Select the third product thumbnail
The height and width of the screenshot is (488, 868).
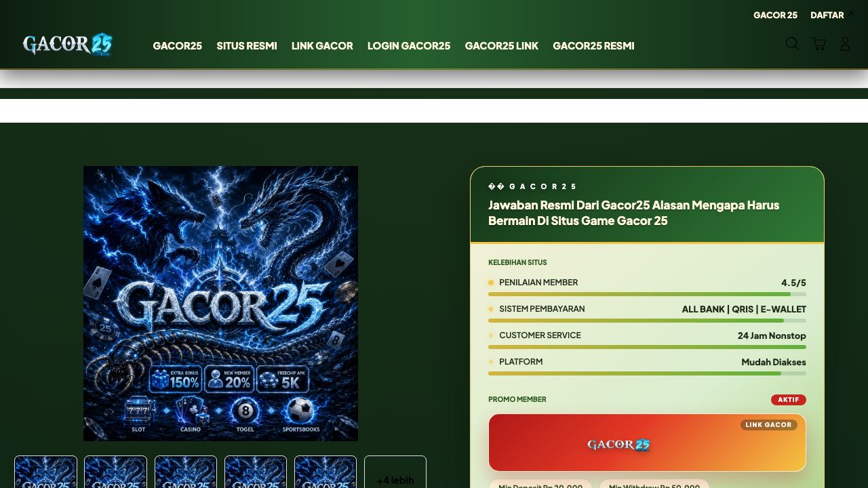[186, 472]
